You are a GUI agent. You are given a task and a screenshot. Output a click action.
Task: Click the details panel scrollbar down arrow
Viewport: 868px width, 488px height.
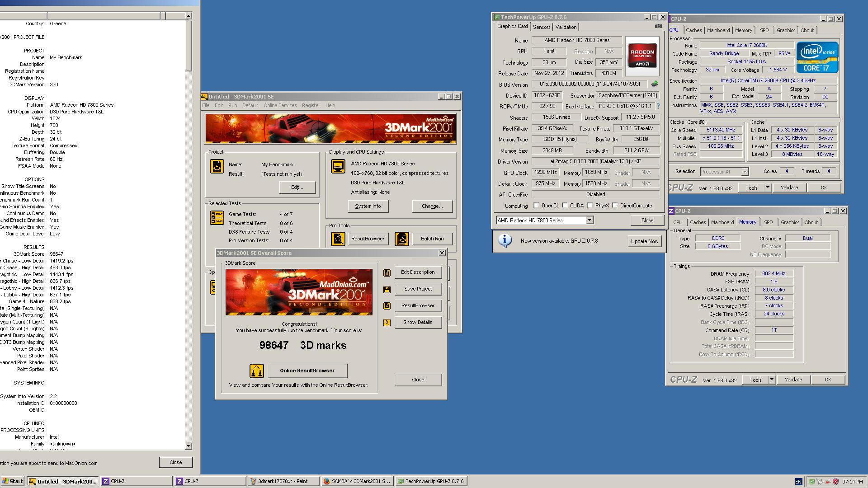188,446
